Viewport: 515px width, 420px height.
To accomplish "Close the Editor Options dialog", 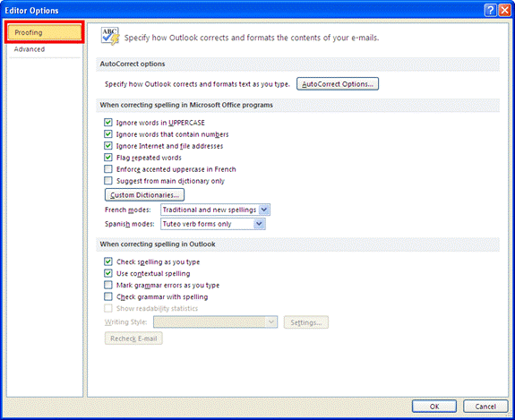I will tap(504, 11).
